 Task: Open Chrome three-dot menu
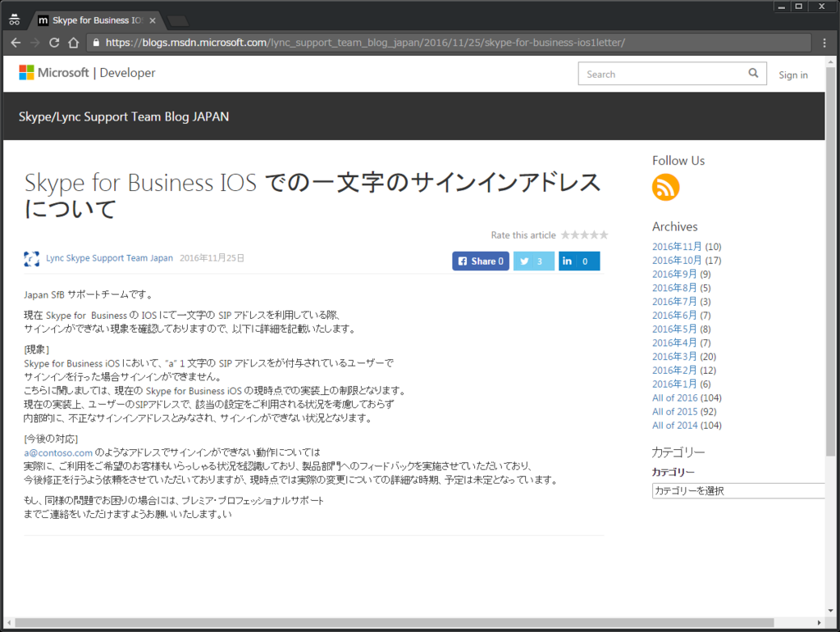click(824, 43)
